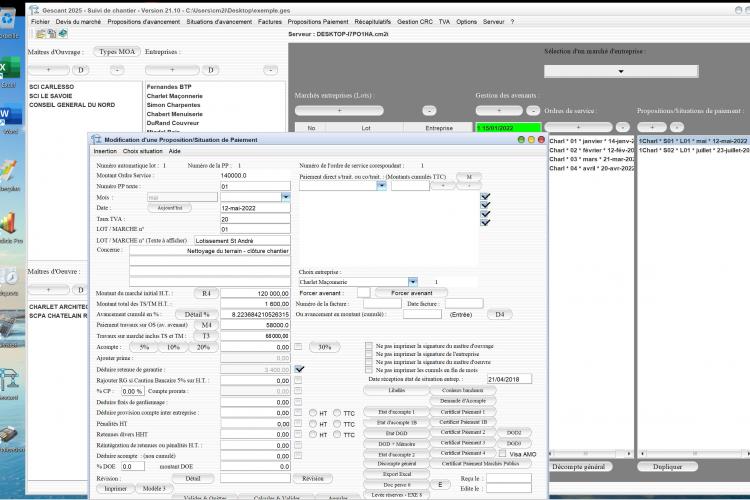Click the Lot column header in markets table

pyautogui.click(x=366, y=128)
